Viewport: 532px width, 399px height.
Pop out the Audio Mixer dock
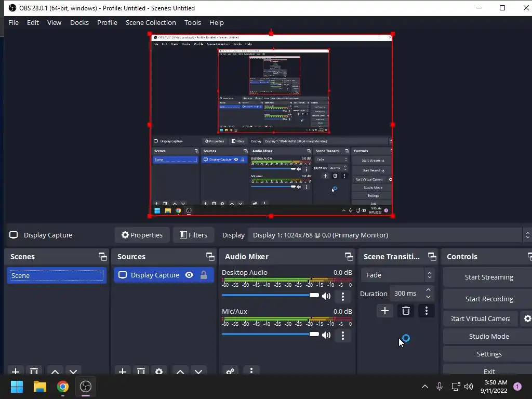(349, 257)
